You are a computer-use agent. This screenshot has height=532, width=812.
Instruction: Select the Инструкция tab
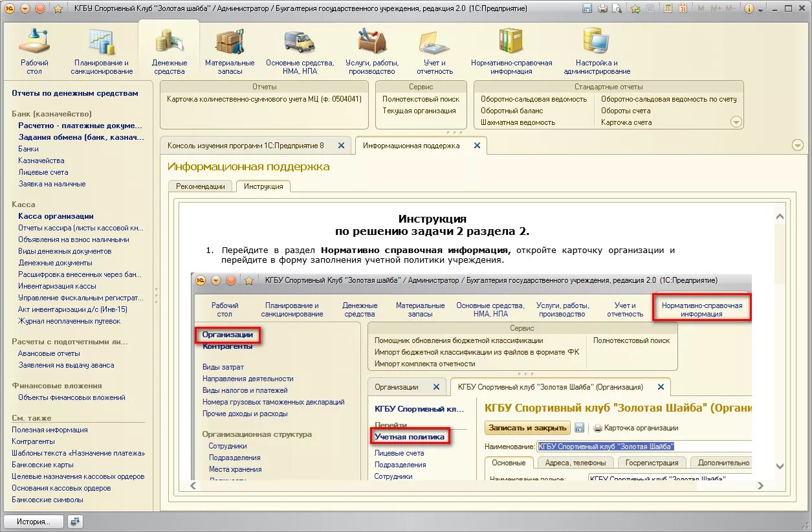click(263, 186)
